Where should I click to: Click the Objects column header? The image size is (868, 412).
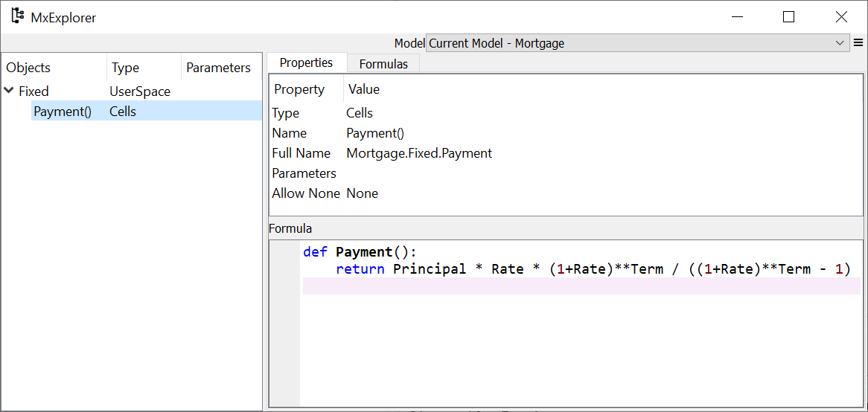tap(54, 68)
